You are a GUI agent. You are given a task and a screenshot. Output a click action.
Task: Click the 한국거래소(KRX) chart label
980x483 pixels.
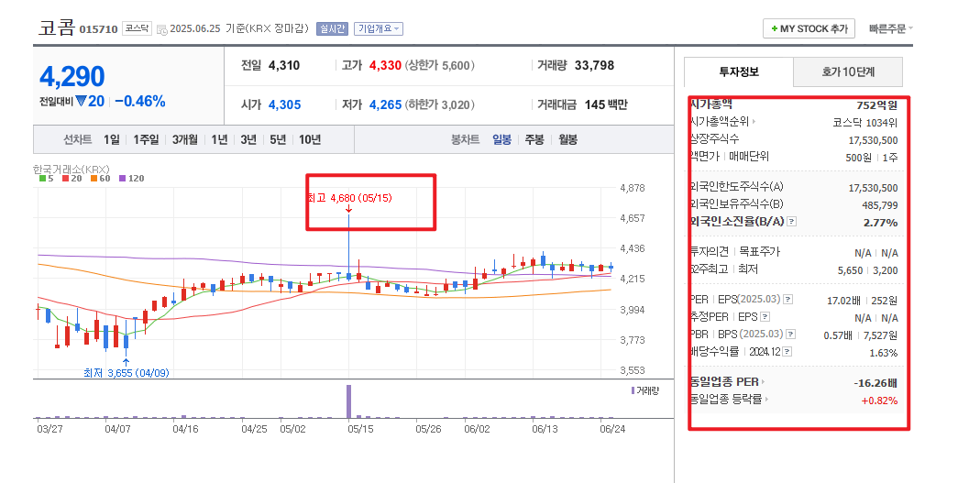[x=72, y=169]
